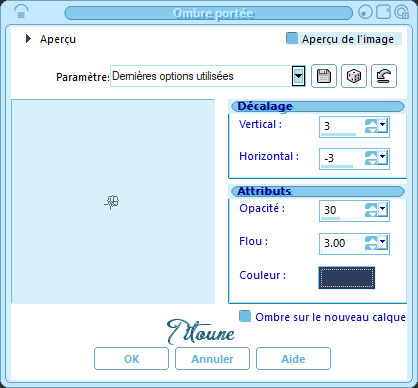
Task: Open the Paramètre presets dropdown
Action: click(298, 76)
